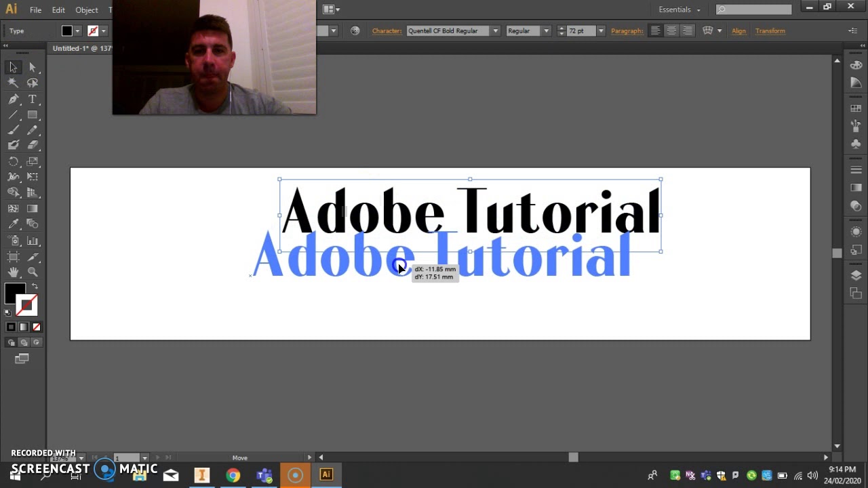Open the Align panel link
Screen dimensions: 868x488
coord(738,31)
